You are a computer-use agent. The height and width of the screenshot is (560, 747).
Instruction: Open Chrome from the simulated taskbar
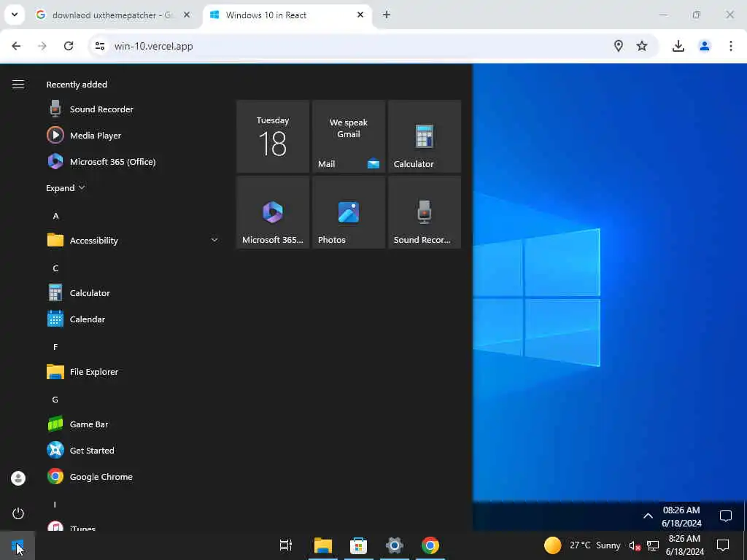[x=430, y=545]
